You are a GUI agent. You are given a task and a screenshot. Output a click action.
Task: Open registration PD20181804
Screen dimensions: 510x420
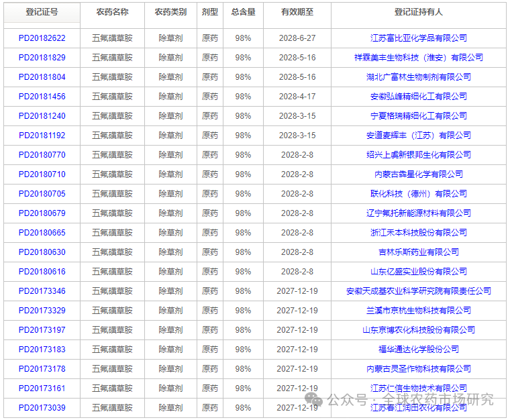(x=42, y=77)
